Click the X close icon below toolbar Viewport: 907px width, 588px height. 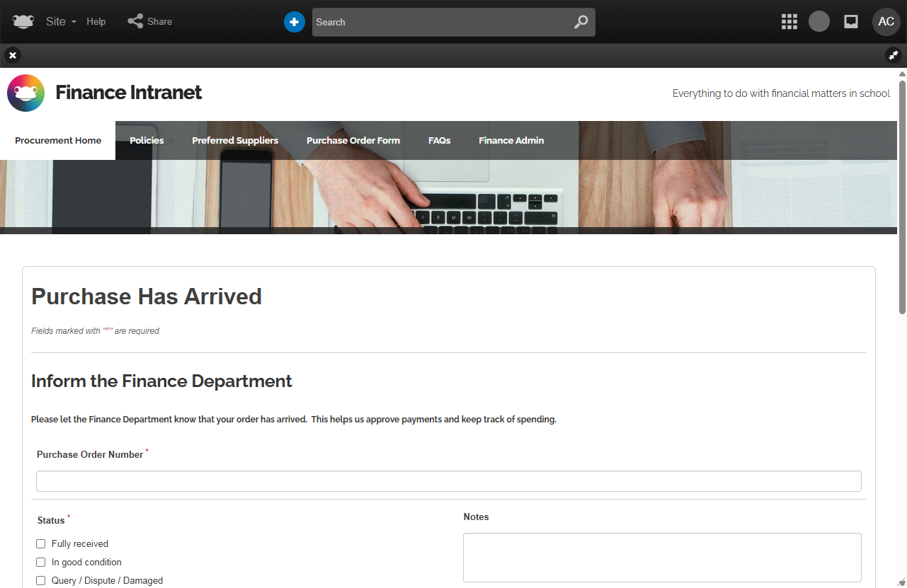[13, 55]
